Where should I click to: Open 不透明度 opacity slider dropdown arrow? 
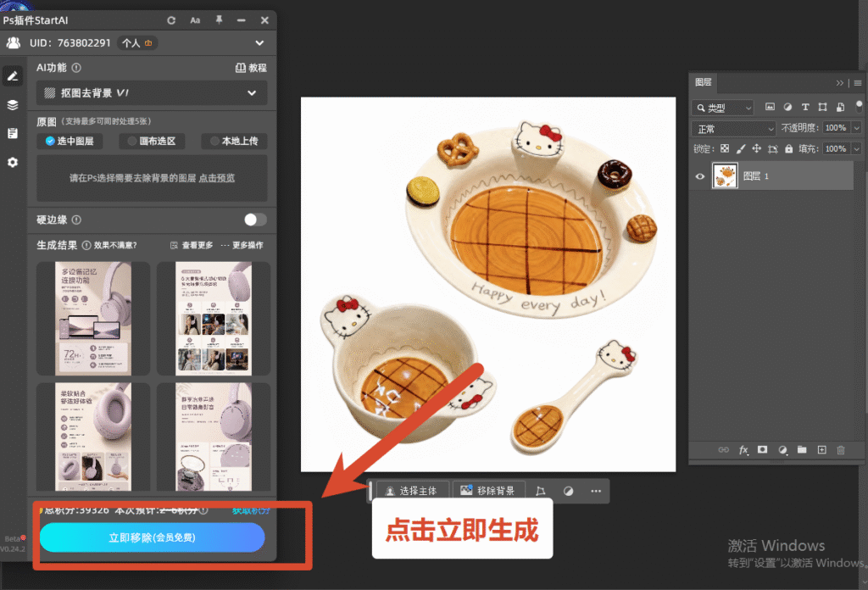coord(856,128)
